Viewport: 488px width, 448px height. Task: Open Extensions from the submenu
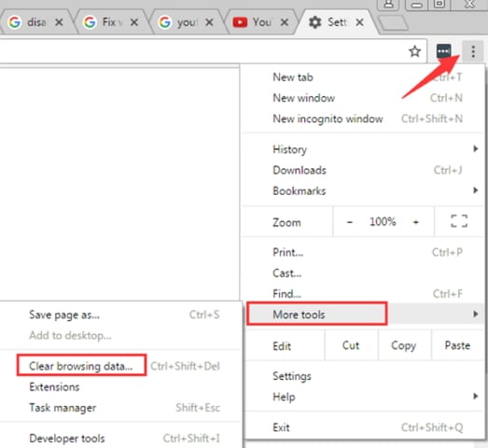pyautogui.click(x=120, y=387)
